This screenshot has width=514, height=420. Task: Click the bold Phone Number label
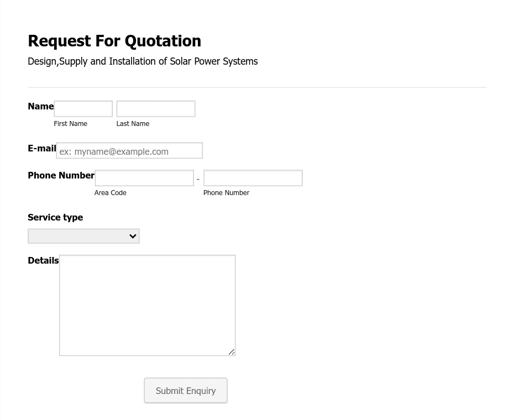[x=61, y=175]
